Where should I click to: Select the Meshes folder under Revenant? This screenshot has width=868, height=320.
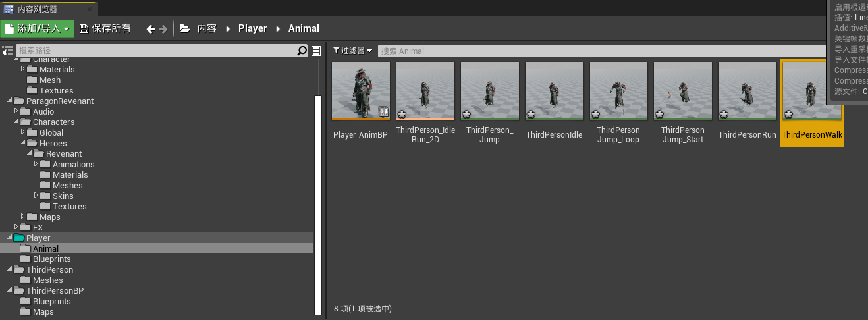click(x=68, y=185)
